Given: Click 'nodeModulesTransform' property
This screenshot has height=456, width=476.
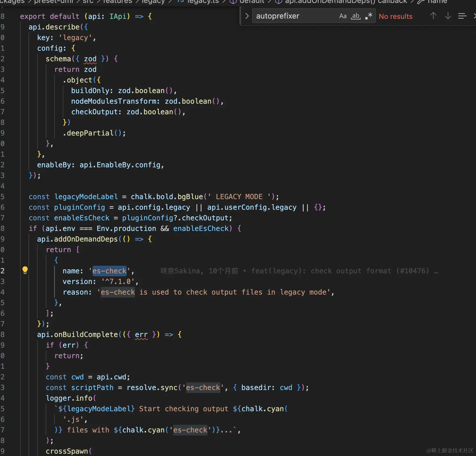Looking at the screenshot, I should [113, 101].
